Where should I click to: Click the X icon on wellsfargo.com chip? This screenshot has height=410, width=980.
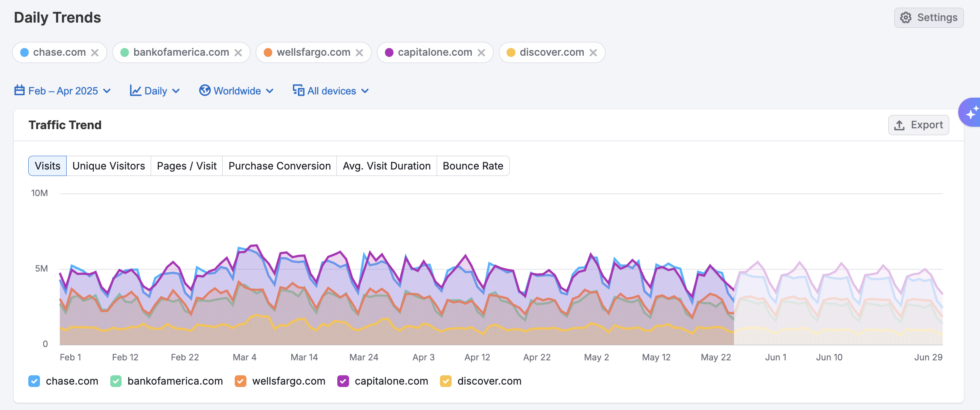(x=360, y=53)
